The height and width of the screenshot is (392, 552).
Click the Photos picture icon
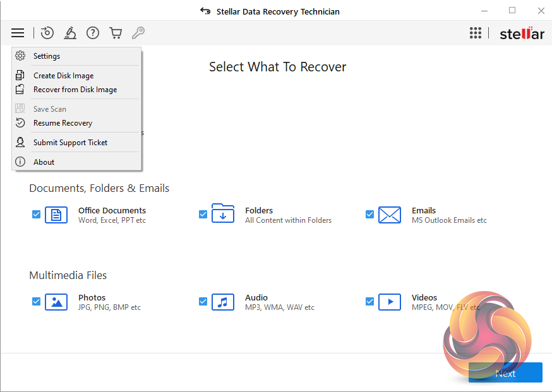coord(56,302)
